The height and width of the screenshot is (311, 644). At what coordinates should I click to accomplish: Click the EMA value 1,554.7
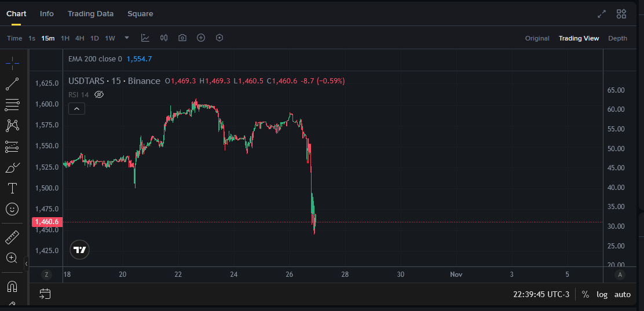pyautogui.click(x=139, y=58)
